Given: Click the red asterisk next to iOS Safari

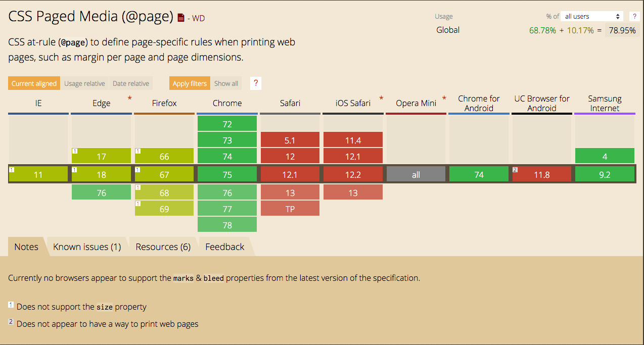Looking at the screenshot, I should pos(381,98).
